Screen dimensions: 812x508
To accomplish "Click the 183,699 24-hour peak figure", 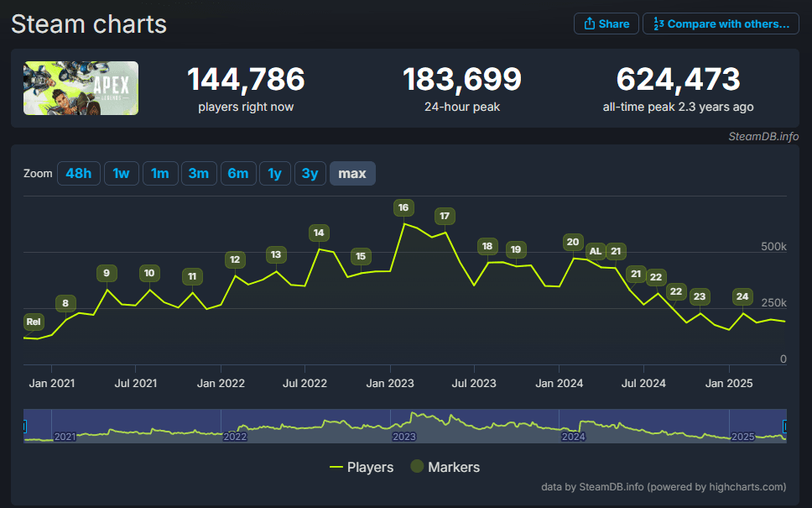I will pos(462,79).
